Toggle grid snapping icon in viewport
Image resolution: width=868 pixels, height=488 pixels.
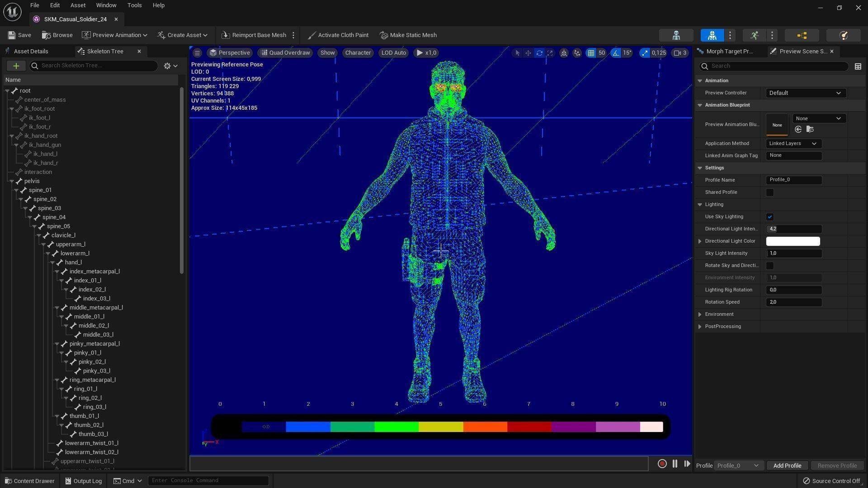pyautogui.click(x=591, y=53)
